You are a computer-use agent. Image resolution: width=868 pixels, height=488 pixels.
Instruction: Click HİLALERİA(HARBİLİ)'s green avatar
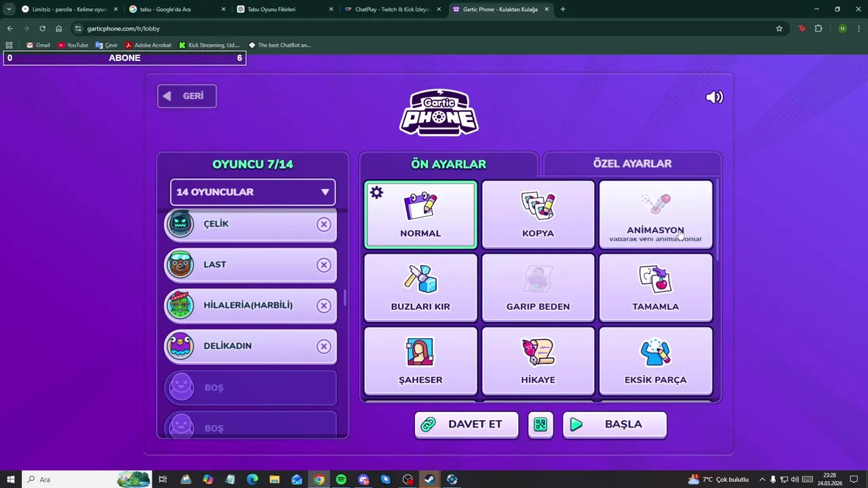point(180,306)
